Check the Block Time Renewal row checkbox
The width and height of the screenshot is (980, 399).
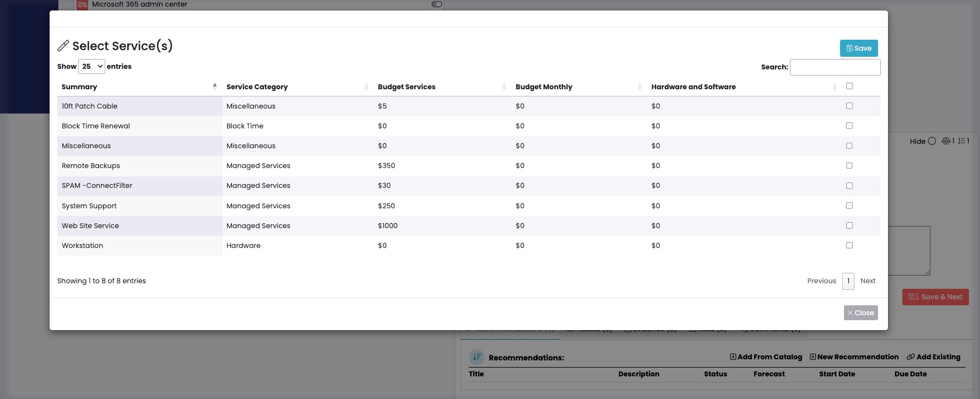point(849,126)
